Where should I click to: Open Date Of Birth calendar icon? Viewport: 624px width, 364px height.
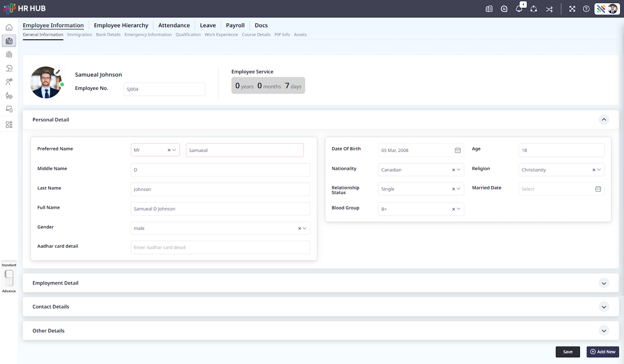point(457,150)
